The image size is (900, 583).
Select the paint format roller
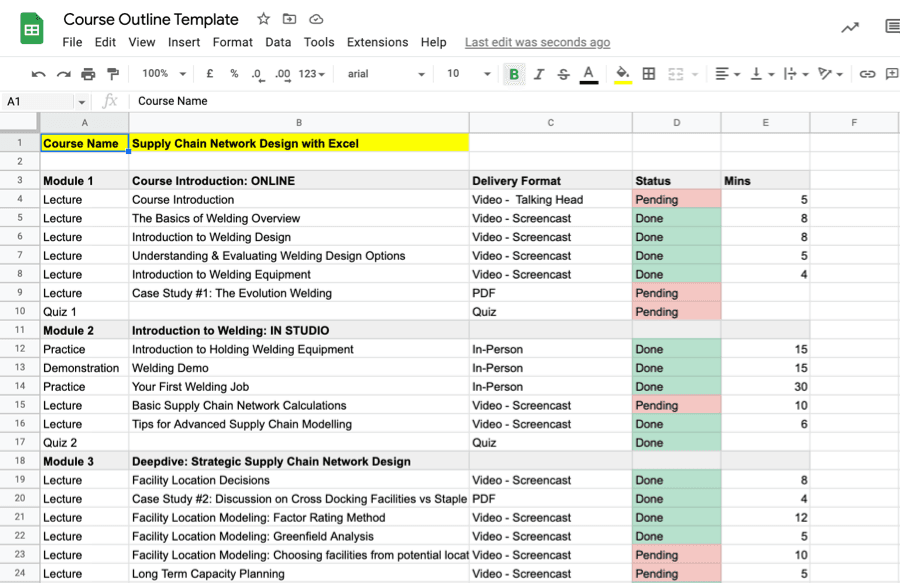(x=112, y=74)
